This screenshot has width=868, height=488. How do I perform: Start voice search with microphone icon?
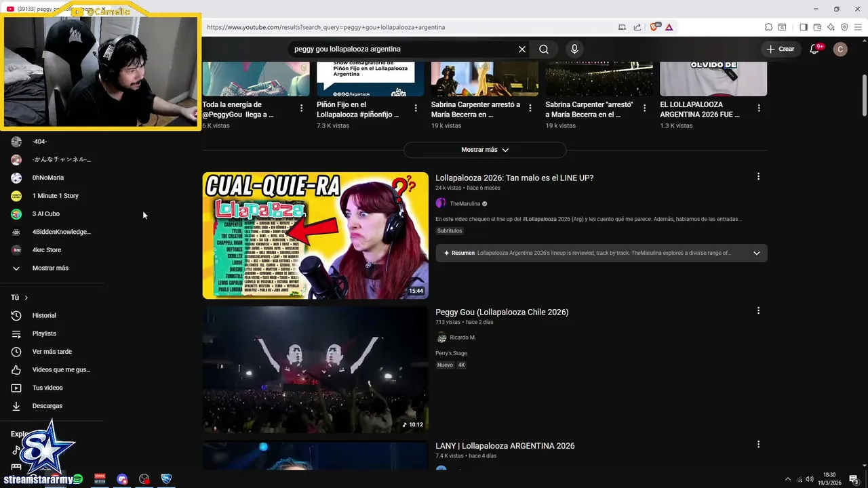tap(574, 49)
